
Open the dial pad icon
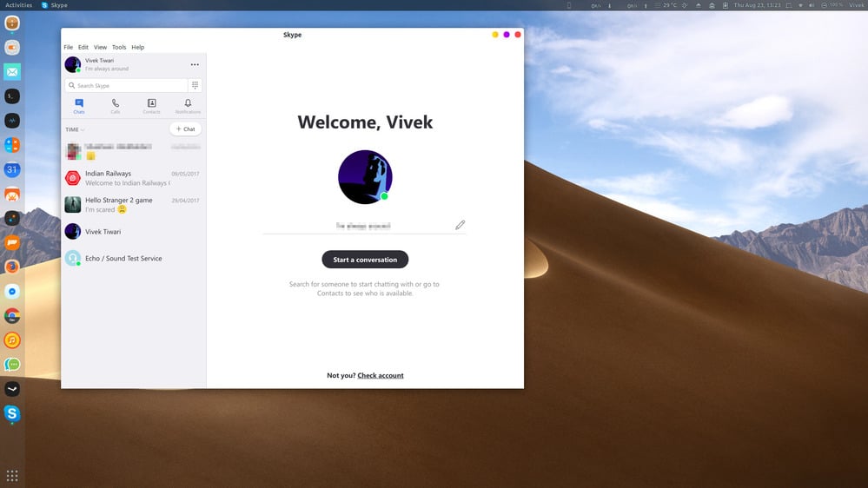click(x=195, y=85)
